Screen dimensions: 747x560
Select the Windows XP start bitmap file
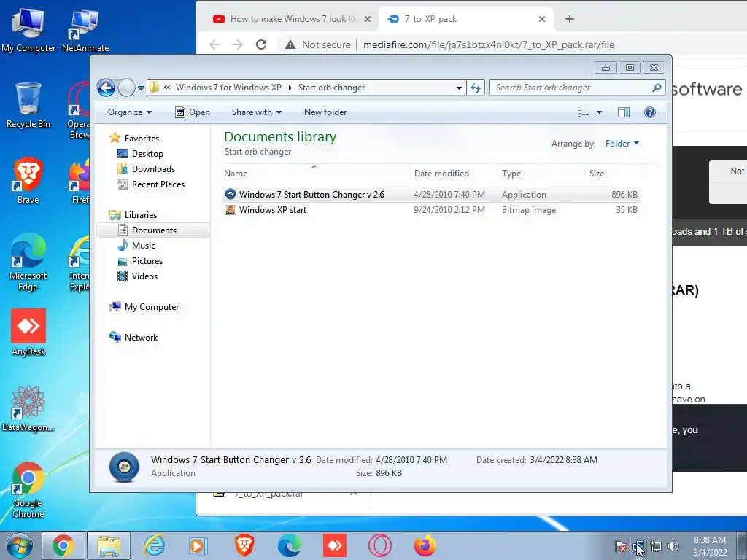pyautogui.click(x=431, y=209)
